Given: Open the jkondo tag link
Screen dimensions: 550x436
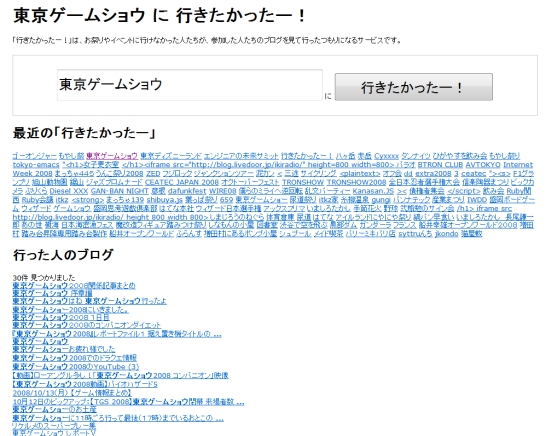Looking at the screenshot, I should click(447, 233).
